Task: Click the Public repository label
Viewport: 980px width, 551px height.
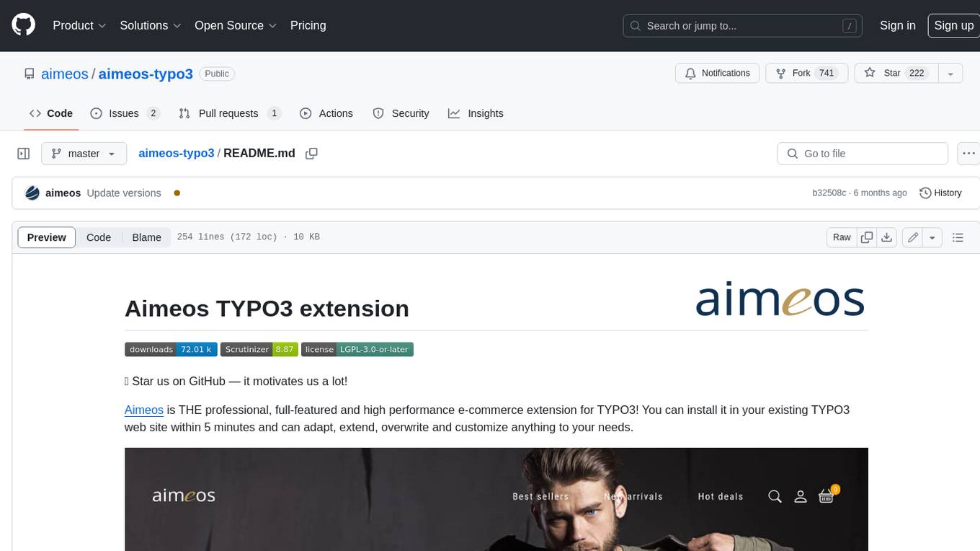Action: point(217,74)
